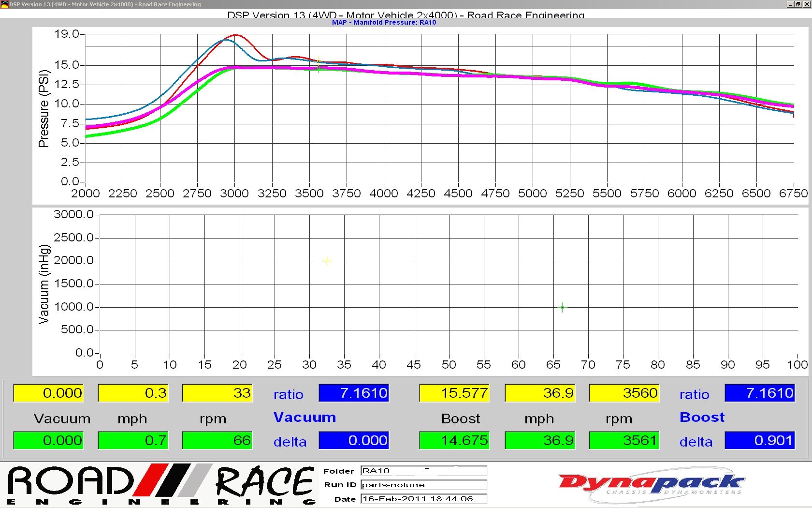
Task: Click the yellow crosshair marker in Vacuum graph
Action: point(327,261)
